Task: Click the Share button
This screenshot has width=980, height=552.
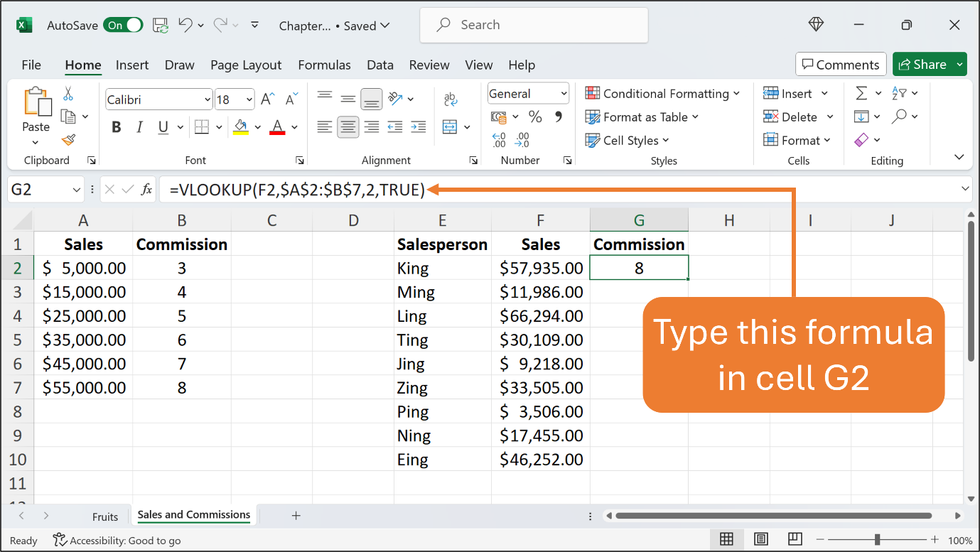Action: point(922,65)
